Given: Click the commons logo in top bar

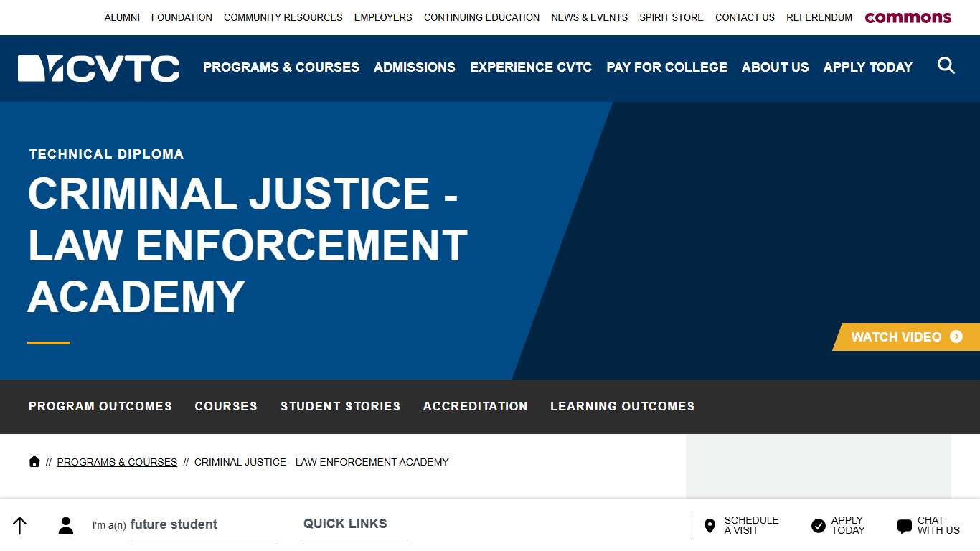Looking at the screenshot, I should point(908,17).
